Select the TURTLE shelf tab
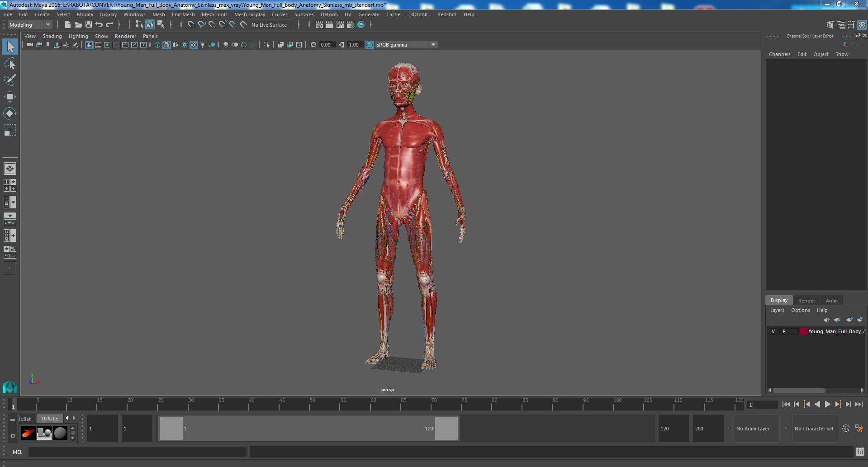Viewport: 868px width, 467px height. pos(50,419)
